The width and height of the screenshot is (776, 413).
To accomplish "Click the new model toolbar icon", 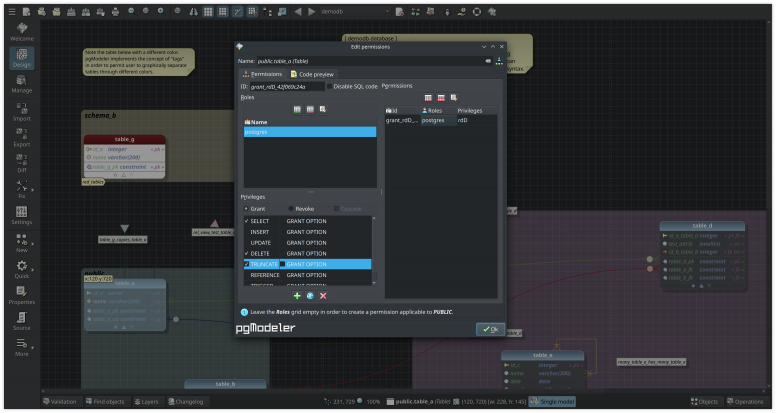I will (27, 11).
